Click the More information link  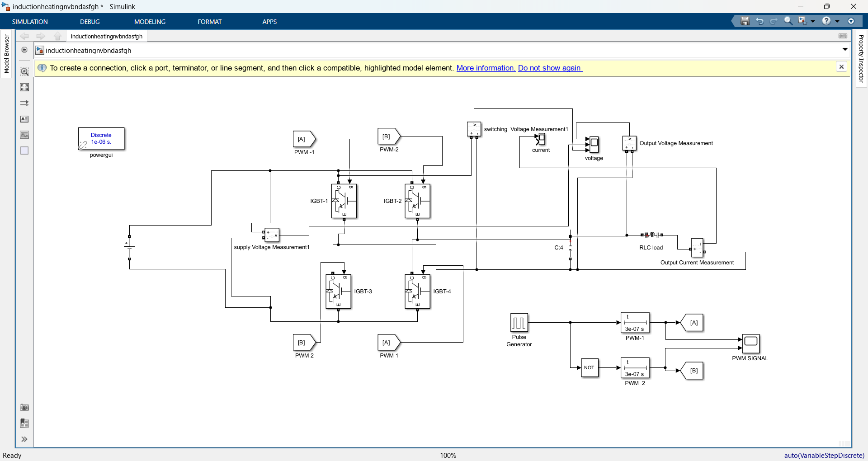coord(486,68)
